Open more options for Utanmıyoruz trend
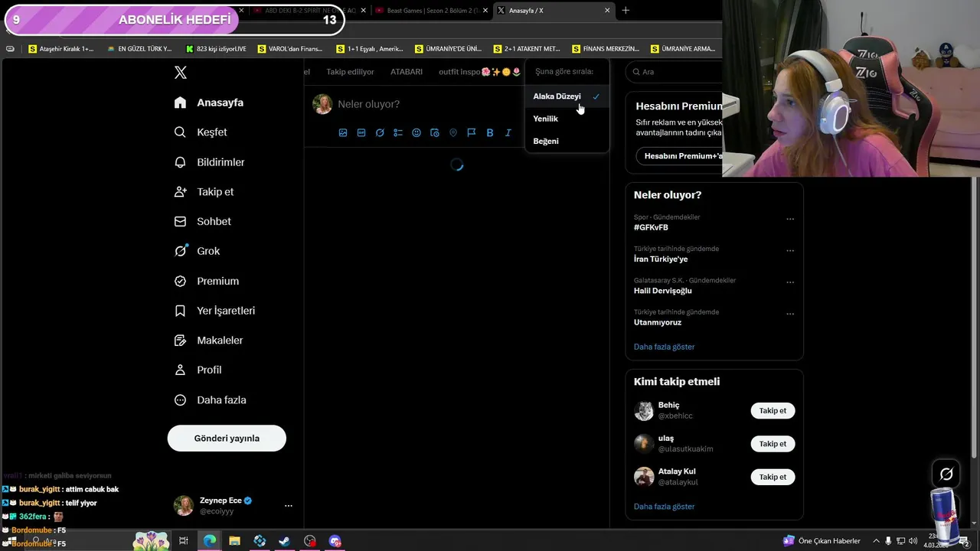The height and width of the screenshot is (551, 980). click(790, 314)
